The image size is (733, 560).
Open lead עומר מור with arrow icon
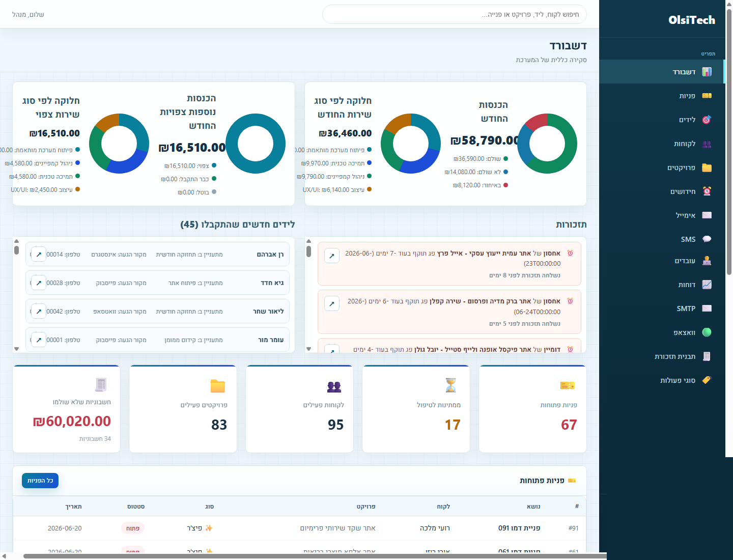click(x=39, y=340)
